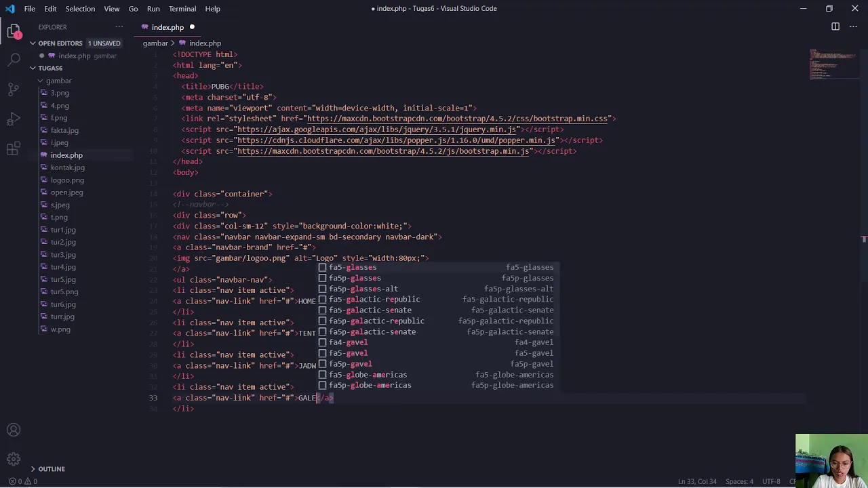Open t.png in the file tree
The image size is (868, 488).
[x=59, y=218]
